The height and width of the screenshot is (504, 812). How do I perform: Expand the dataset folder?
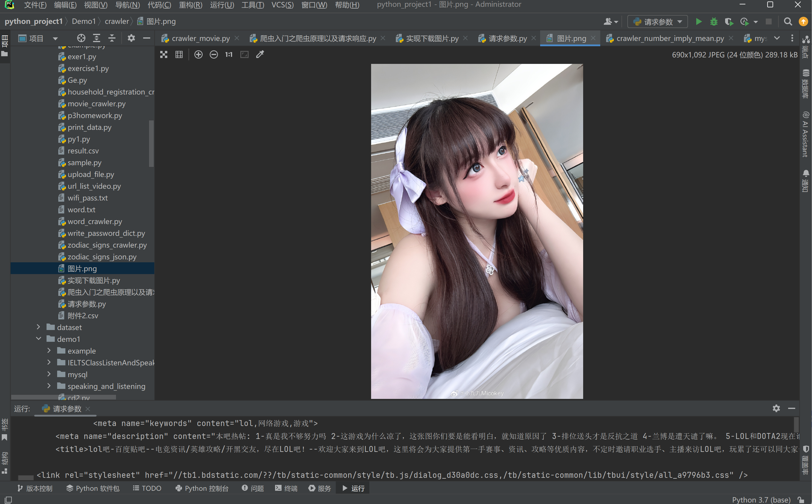coord(38,327)
